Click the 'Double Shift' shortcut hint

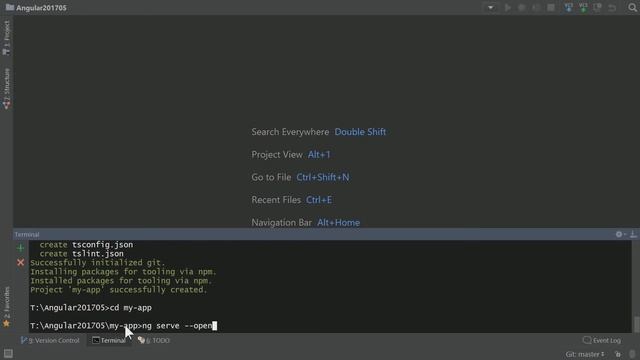360,132
